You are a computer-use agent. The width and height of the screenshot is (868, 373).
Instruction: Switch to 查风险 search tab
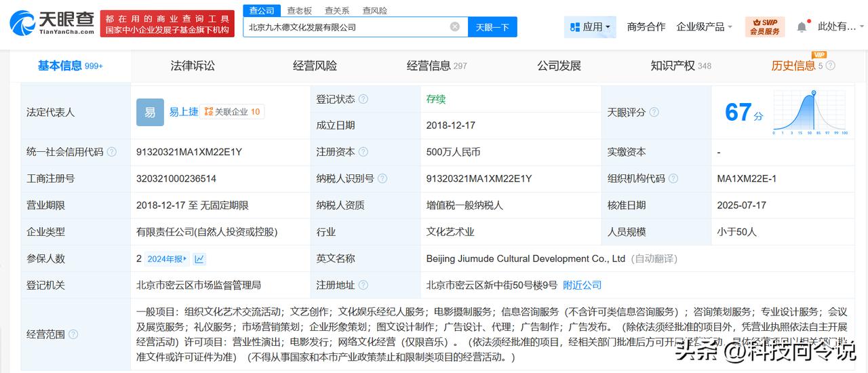[x=375, y=11]
